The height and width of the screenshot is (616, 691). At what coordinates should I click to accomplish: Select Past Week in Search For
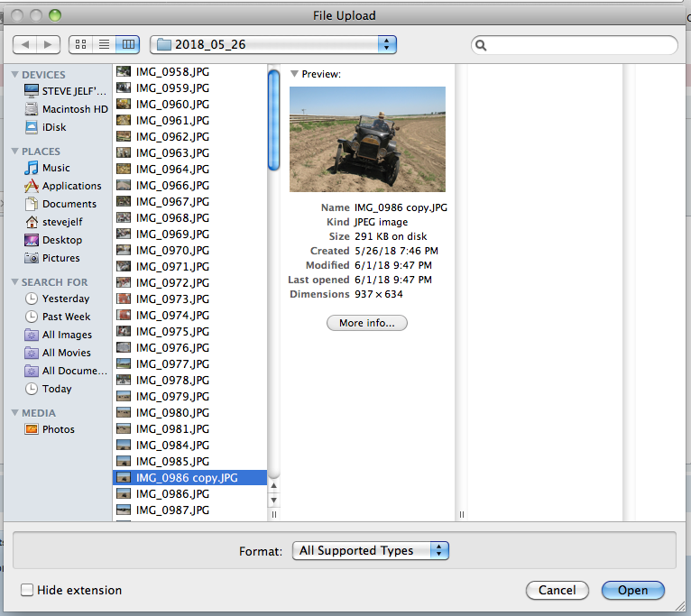[x=66, y=317]
